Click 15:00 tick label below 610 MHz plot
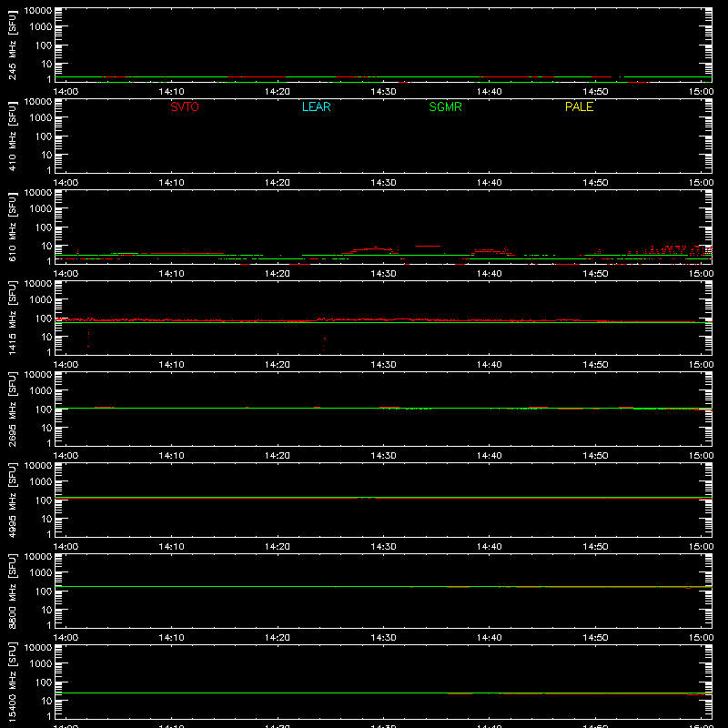The height and width of the screenshot is (728, 728). tap(701, 274)
